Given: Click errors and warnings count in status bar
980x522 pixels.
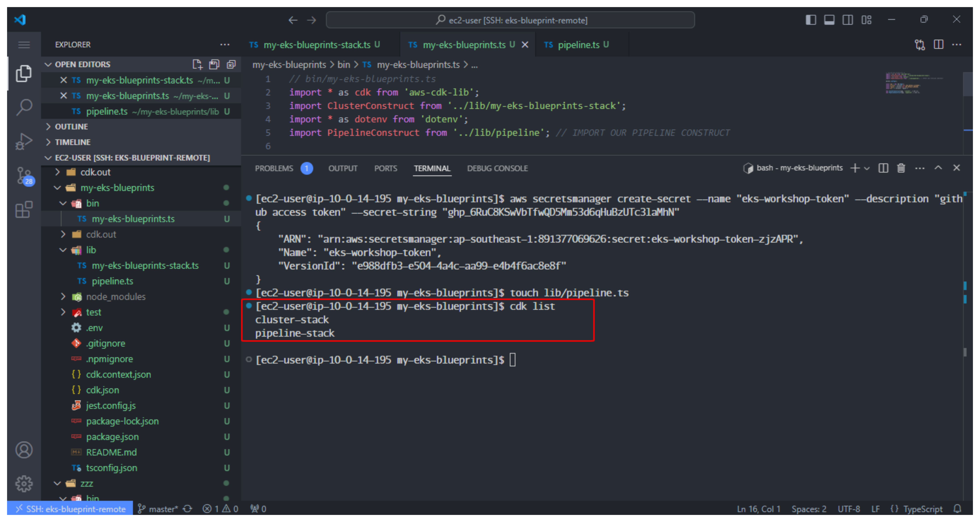Looking at the screenshot, I should 220,509.
